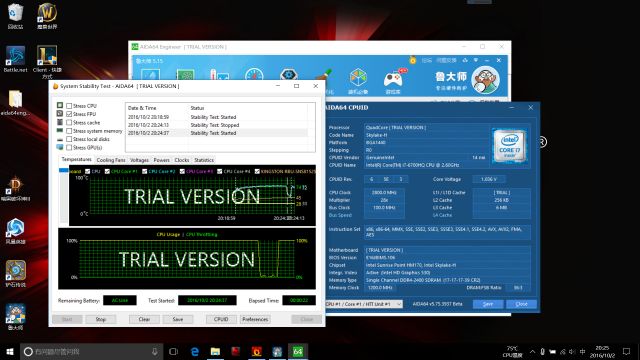The height and width of the screenshot is (360, 640).
Task: Click the gear hexagon driver icon in Lu Dashi
Action: tap(289, 75)
